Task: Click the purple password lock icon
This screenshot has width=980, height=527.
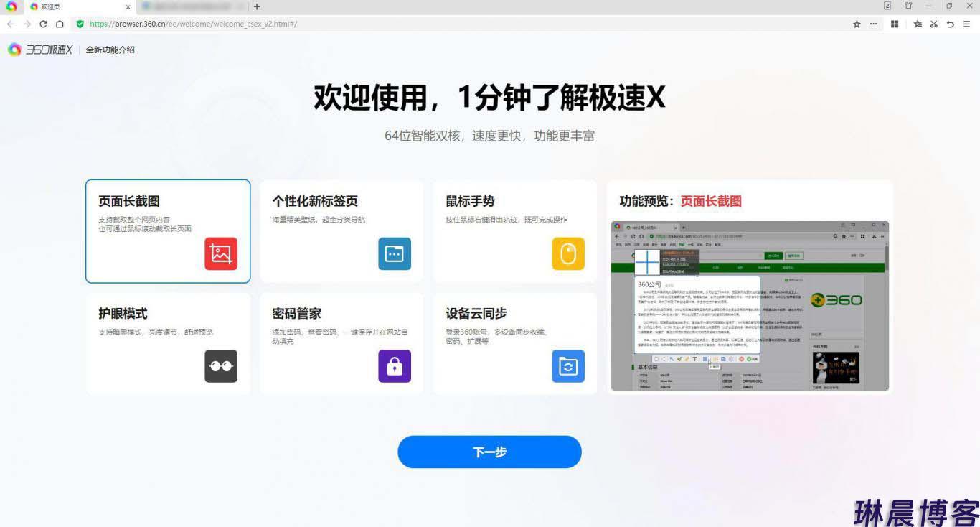Action: [x=395, y=366]
